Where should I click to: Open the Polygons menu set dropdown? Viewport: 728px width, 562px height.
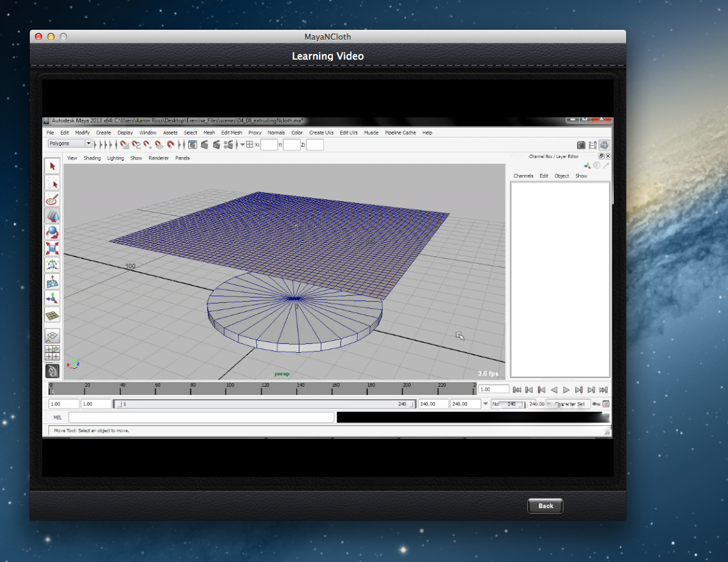[70, 144]
